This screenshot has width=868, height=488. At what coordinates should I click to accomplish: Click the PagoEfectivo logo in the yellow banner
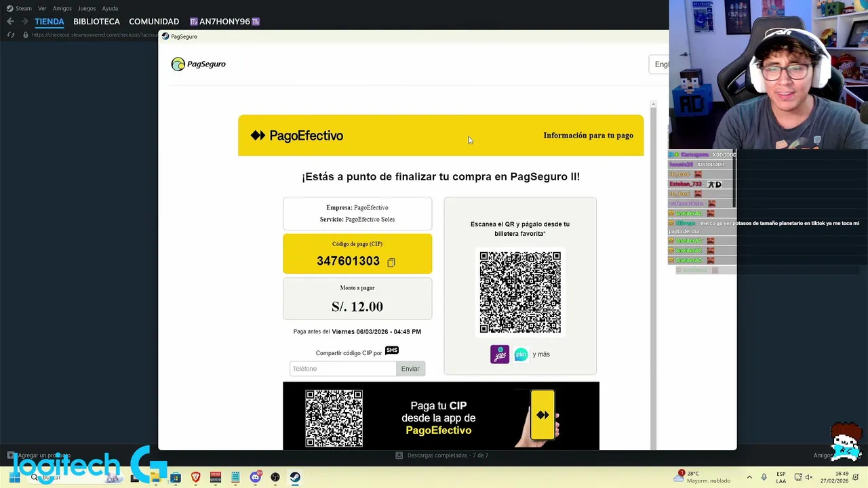(296, 136)
